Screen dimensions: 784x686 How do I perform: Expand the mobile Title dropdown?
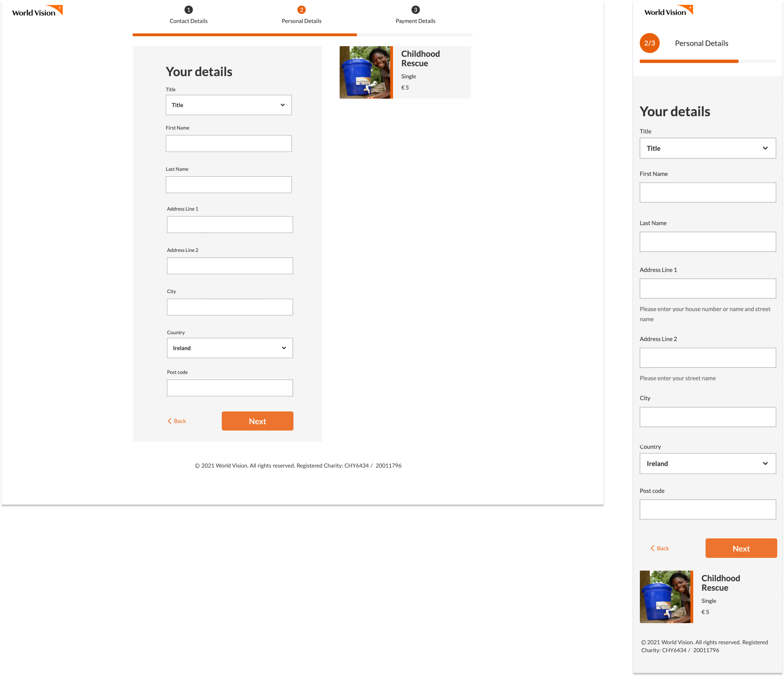coord(708,148)
